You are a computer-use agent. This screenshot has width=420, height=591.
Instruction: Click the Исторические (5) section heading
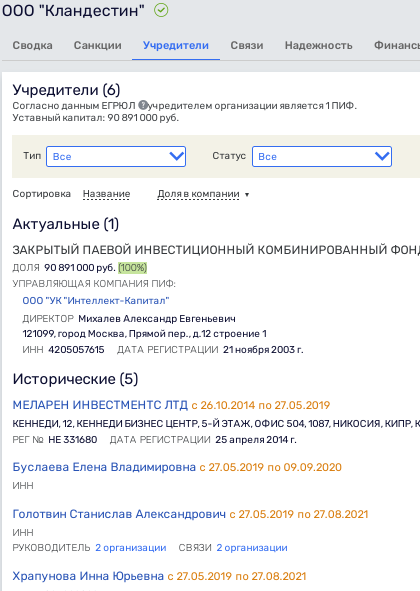tap(75, 379)
